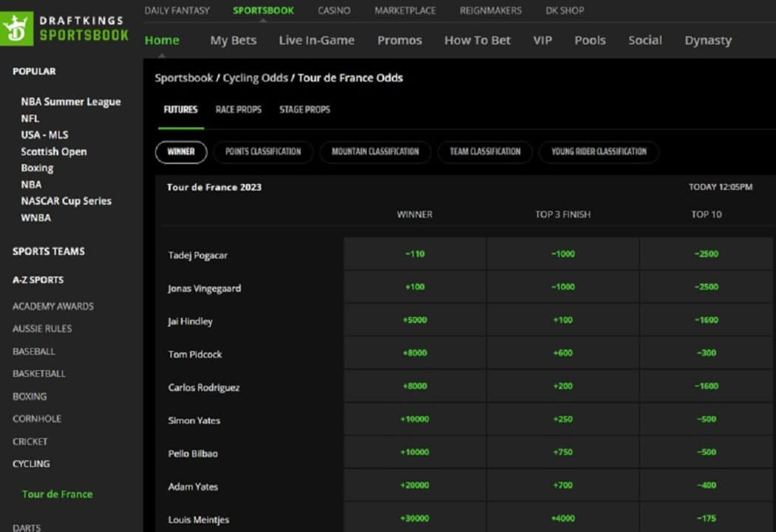Select Mountain Classification filter
Image resolution: width=776 pixels, height=532 pixels.
[x=375, y=151]
